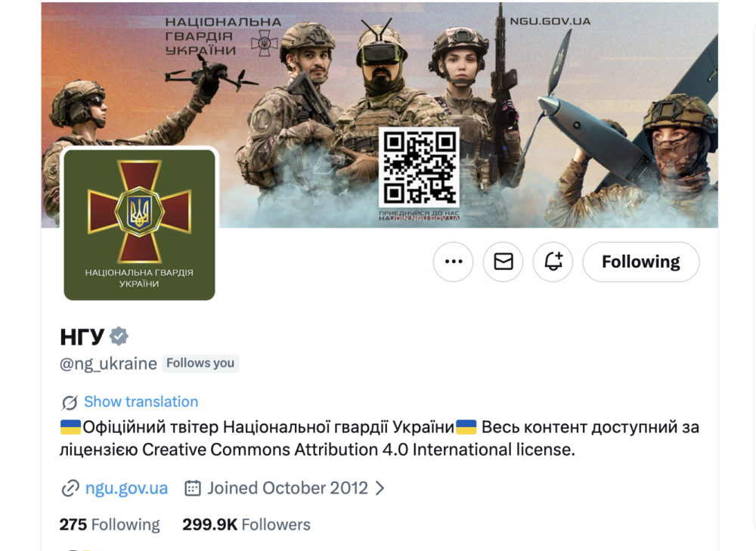Click the Show translation link

pos(141,401)
